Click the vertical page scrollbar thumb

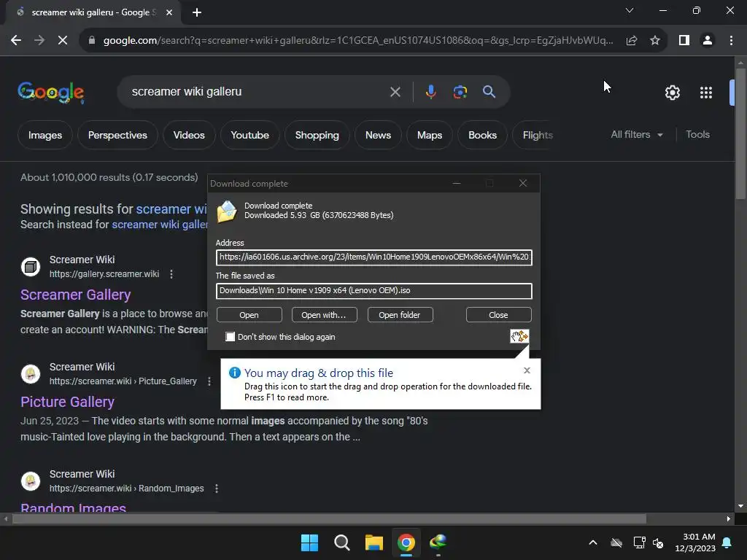tap(740, 133)
